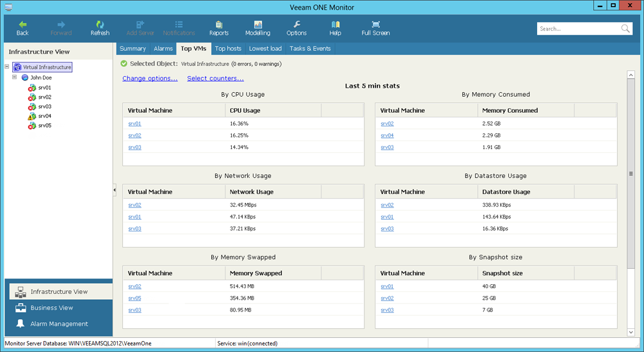The width and height of the screenshot is (644, 352).
Task: Sort by Network Usage column header
Action: point(272,191)
